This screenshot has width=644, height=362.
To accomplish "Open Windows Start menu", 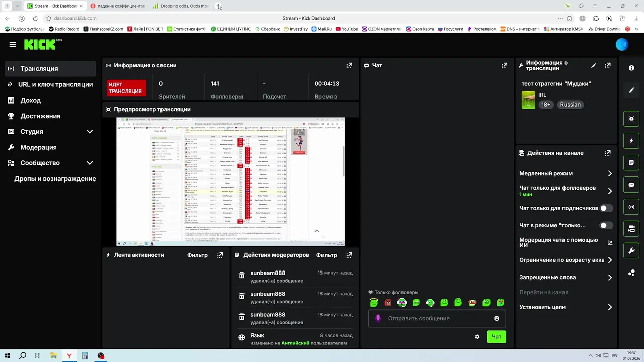I will click(9, 356).
